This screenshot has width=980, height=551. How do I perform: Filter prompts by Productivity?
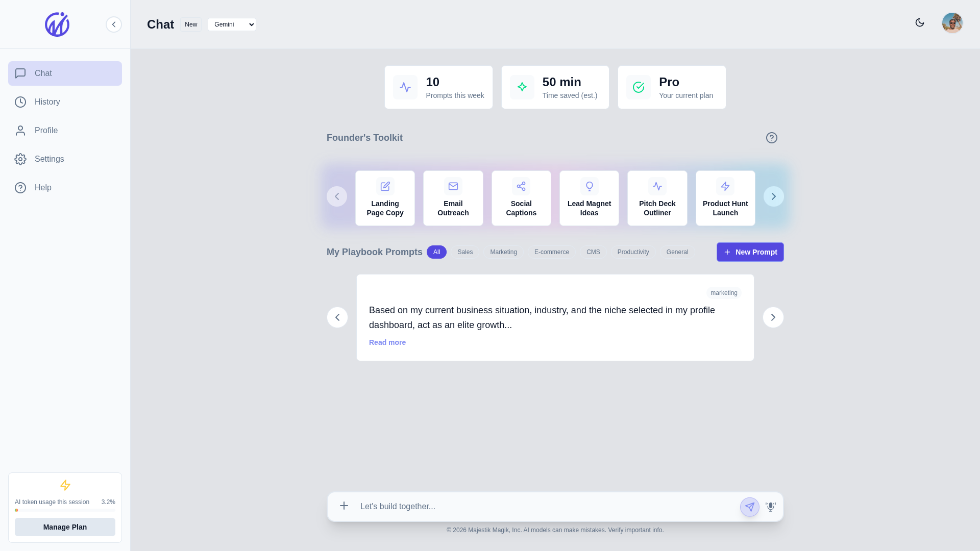pos(633,252)
